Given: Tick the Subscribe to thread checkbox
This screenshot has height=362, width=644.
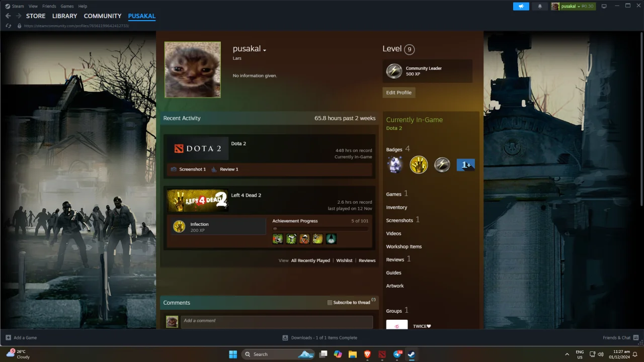Looking at the screenshot, I should (x=330, y=302).
